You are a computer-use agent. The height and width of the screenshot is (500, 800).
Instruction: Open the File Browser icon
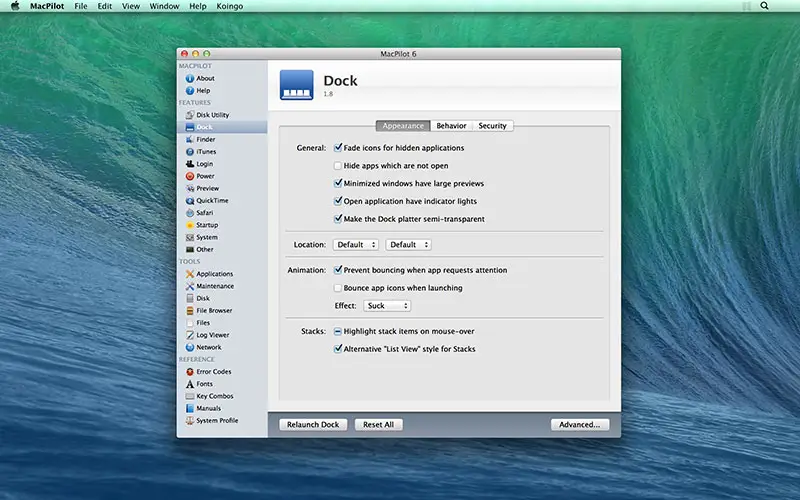(x=190, y=311)
